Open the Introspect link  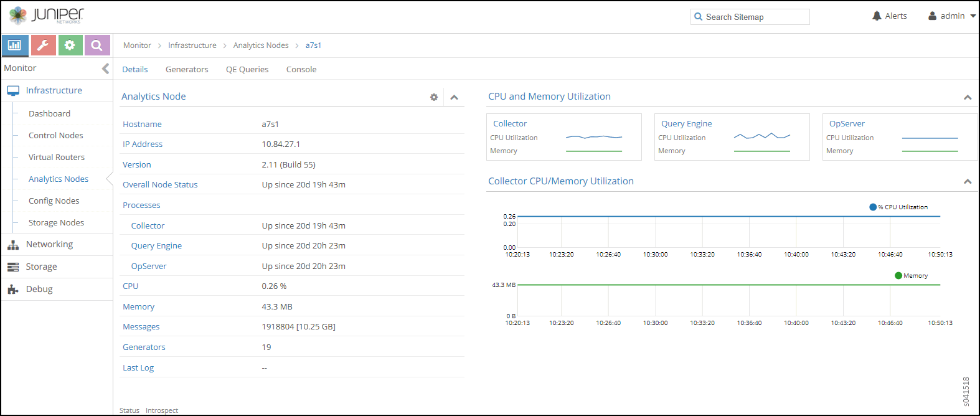(162, 410)
